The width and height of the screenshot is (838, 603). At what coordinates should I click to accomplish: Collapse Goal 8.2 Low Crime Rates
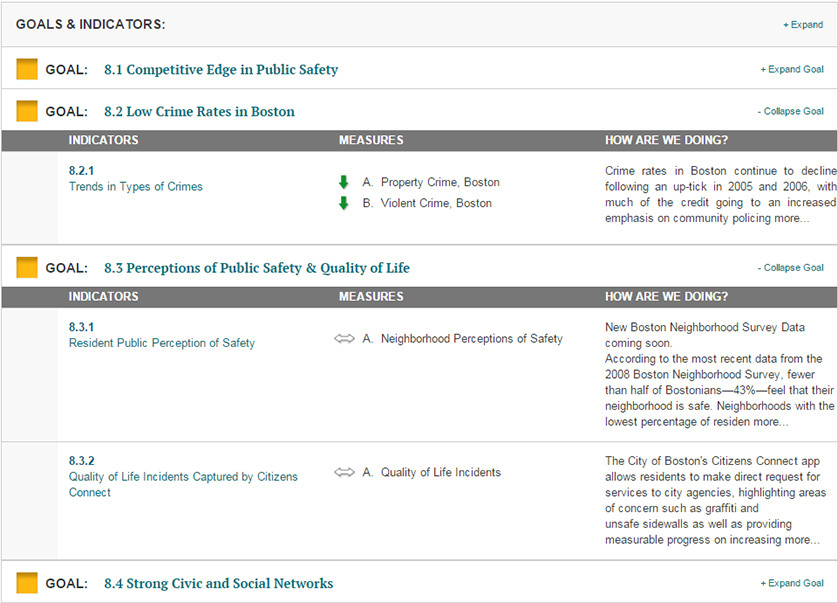tap(790, 112)
